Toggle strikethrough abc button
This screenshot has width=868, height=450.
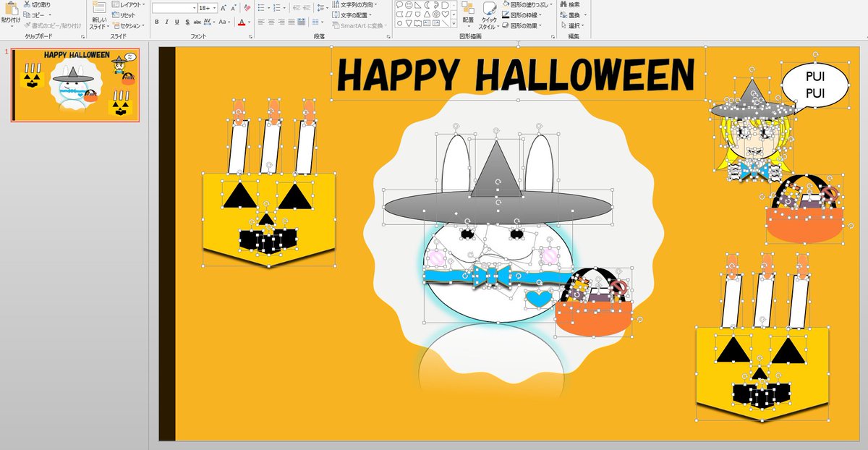coord(197,22)
